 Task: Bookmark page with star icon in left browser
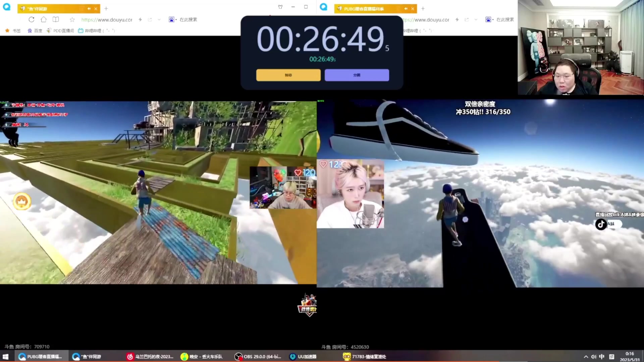(x=72, y=19)
